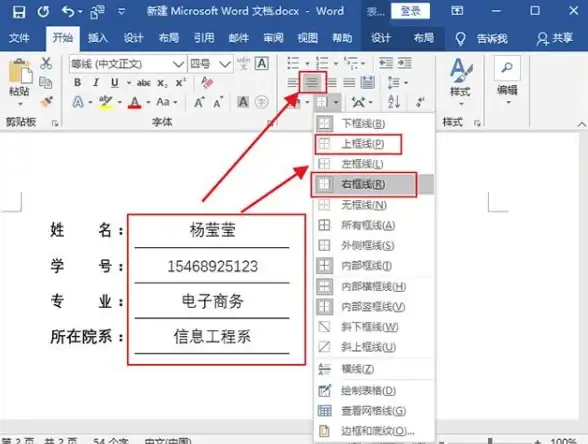The height and width of the screenshot is (444, 588).
Task: Switch to the 插入 ribbon tab
Action: coord(98,38)
